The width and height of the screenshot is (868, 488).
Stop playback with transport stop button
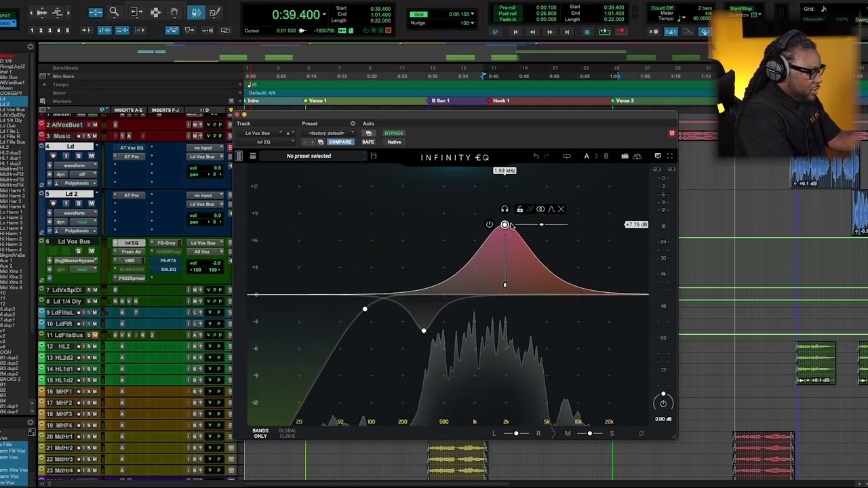point(587,32)
